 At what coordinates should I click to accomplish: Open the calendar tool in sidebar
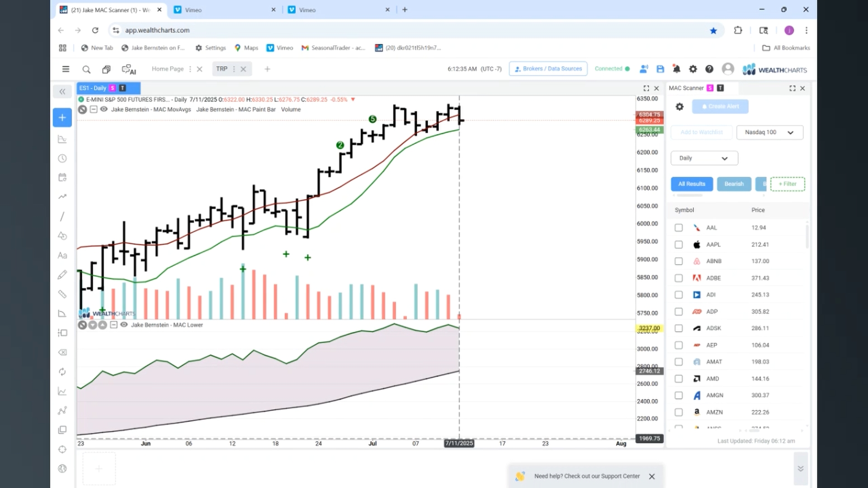[x=62, y=177]
